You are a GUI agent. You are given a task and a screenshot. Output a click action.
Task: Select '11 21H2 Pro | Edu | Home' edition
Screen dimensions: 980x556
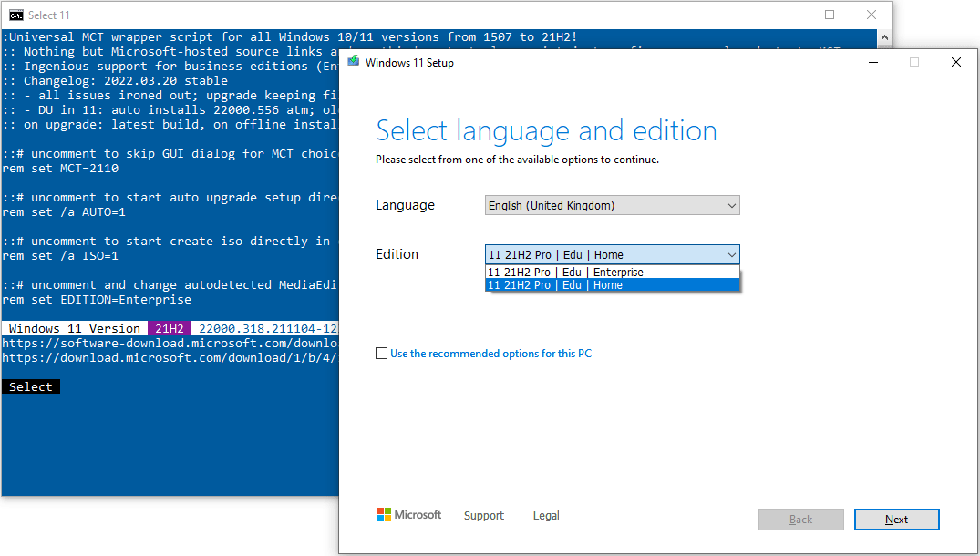pos(563,284)
